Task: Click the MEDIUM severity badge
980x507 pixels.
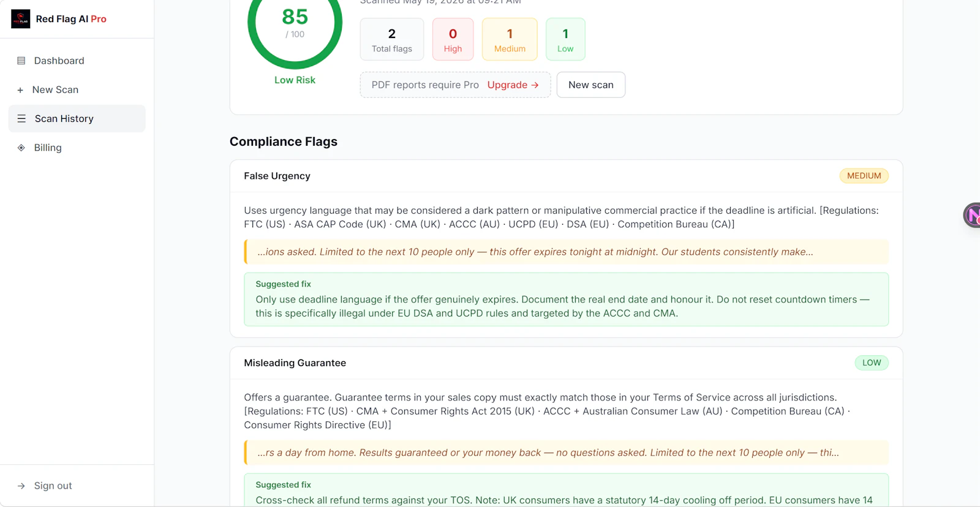Action: tap(864, 176)
